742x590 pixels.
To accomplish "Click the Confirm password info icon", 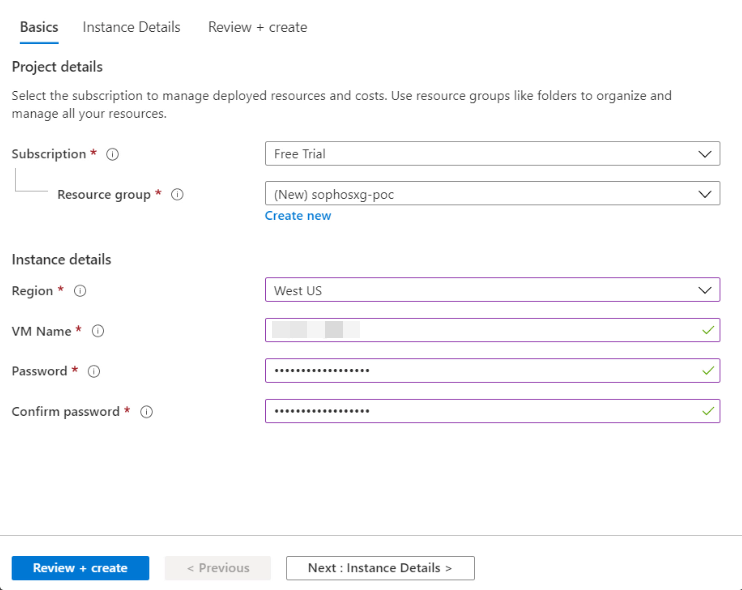I will (146, 411).
